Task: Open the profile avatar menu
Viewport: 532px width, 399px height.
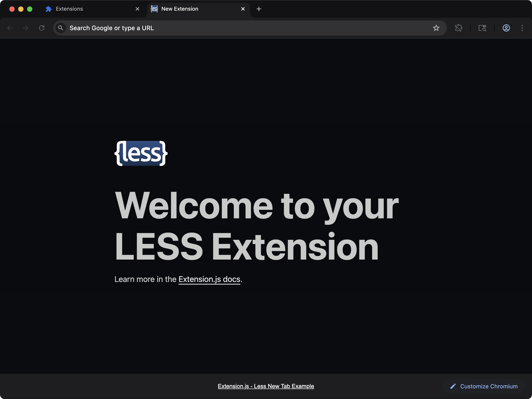Action: pyautogui.click(x=506, y=28)
